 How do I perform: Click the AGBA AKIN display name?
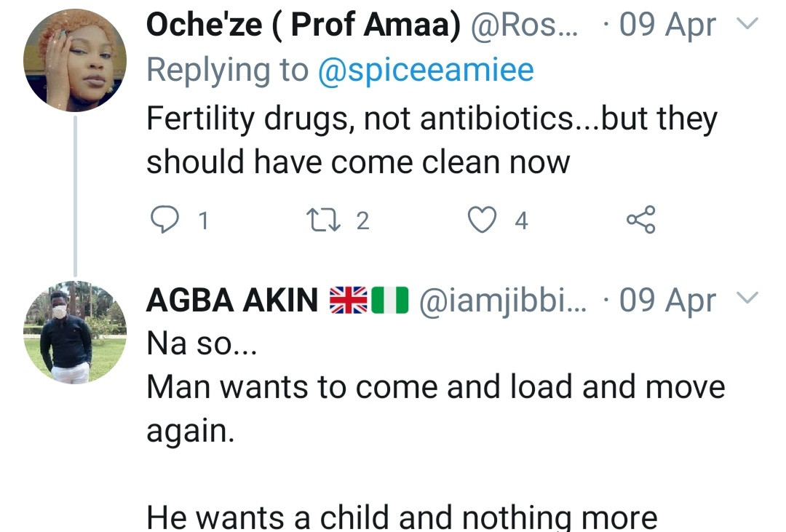[232, 301]
